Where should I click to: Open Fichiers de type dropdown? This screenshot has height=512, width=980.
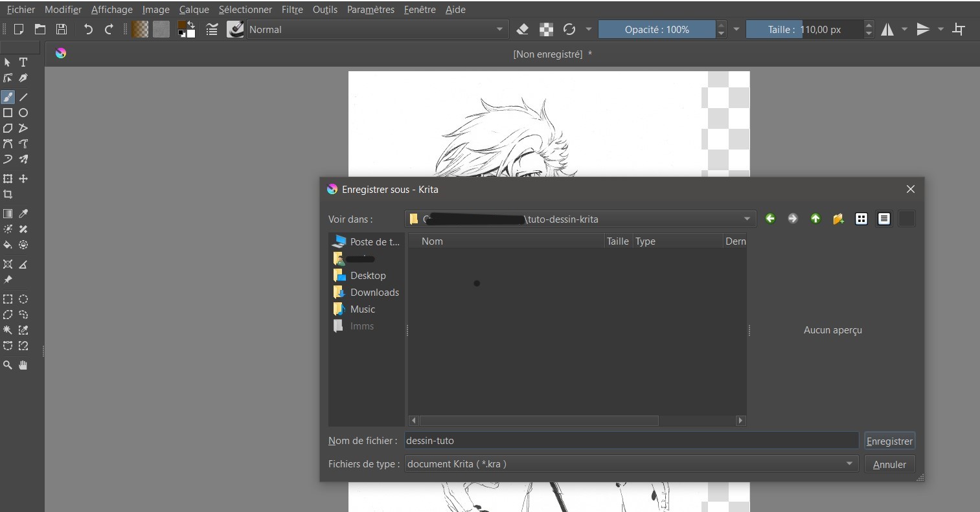[632, 463]
